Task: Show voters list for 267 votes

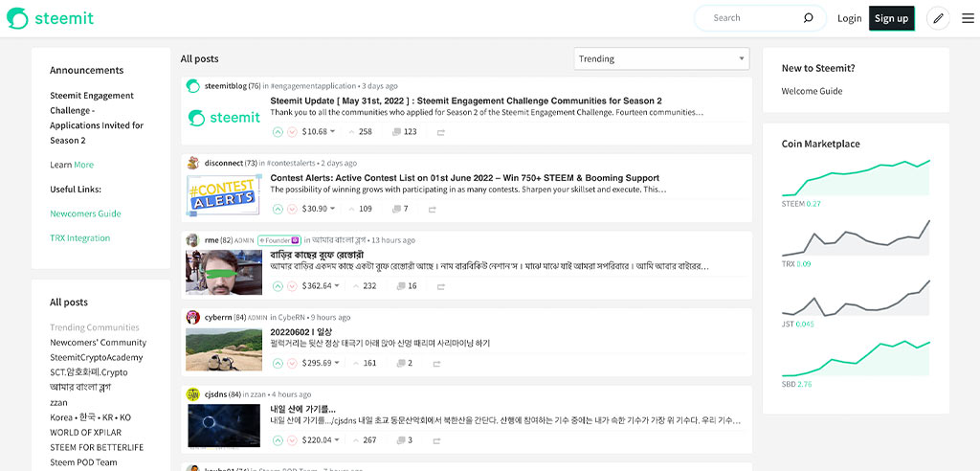Action: [365, 440]
